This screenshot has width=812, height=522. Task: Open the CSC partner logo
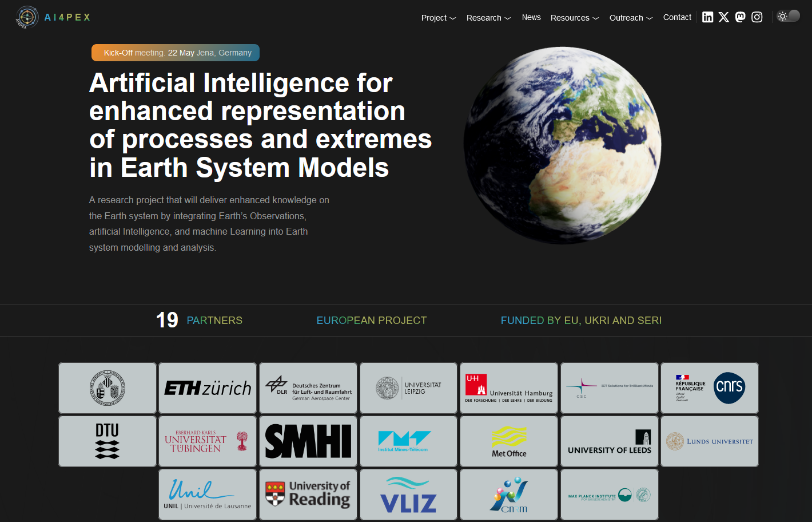point(610,388)
